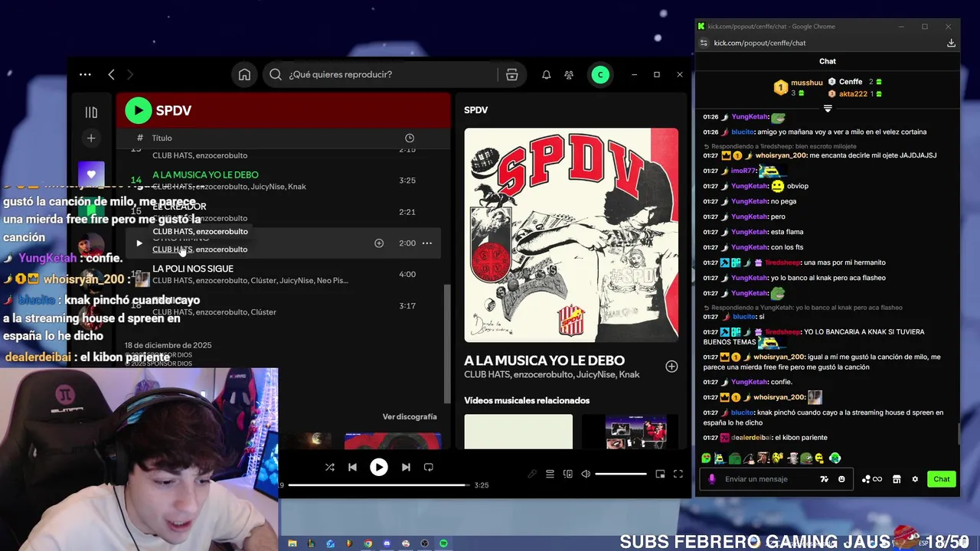Go back with Spotify's left arrow
980x551 pixels.
coord(111,74)
